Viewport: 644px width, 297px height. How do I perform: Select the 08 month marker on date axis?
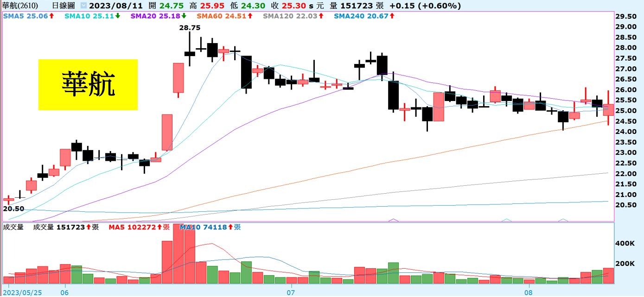pos(529,293)
